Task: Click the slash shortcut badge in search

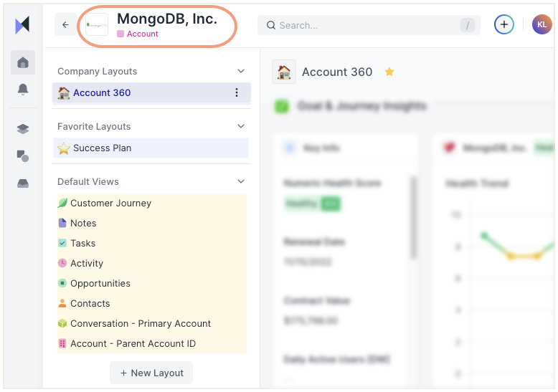Action: coord(467,25)
